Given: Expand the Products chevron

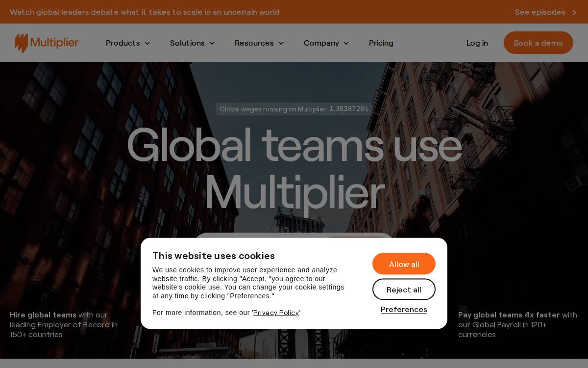Looking at the screenshot, I should coord(147,43).
